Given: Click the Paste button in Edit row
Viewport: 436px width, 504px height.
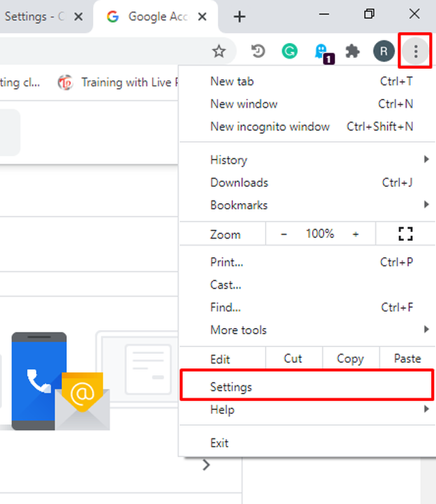Looking at the screenshot, I should (407, 359).
